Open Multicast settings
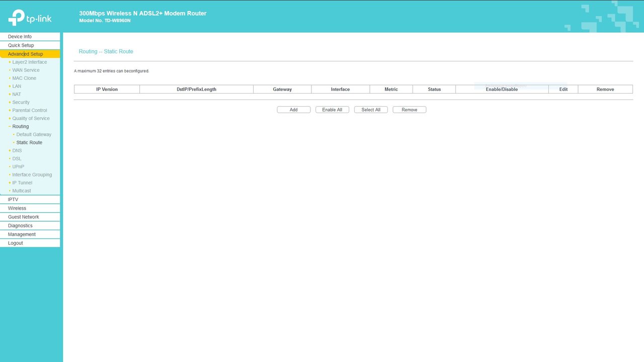The height and width of the screenshot is (362, 644). 22,191
